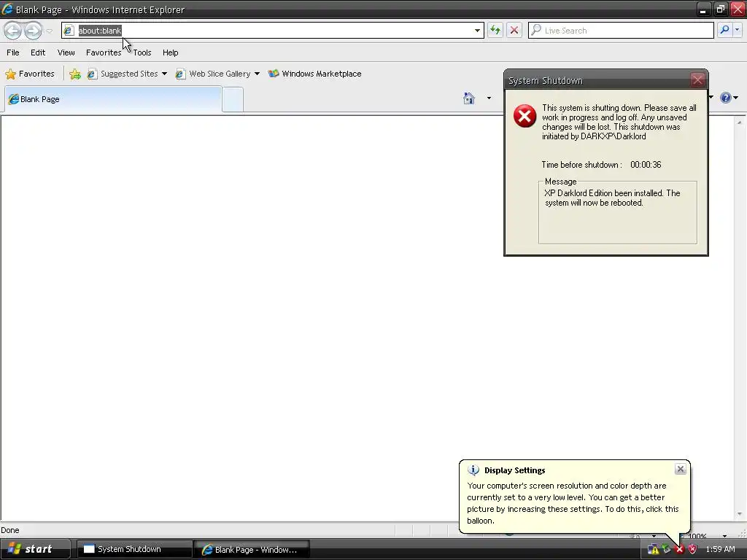
Task: Click the green Refresh button
Action: click(495, 31)
